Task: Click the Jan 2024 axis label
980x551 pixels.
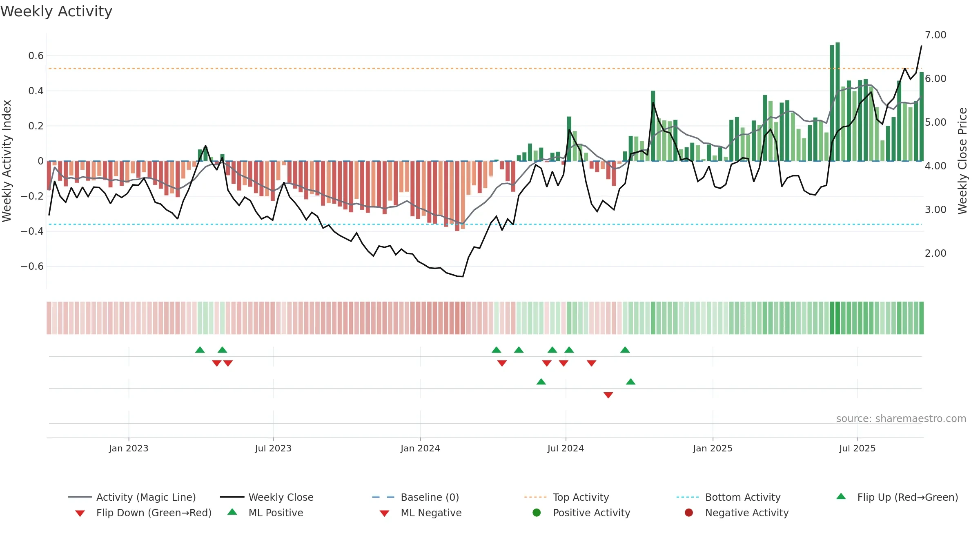Action: click(x=420, y=448)
